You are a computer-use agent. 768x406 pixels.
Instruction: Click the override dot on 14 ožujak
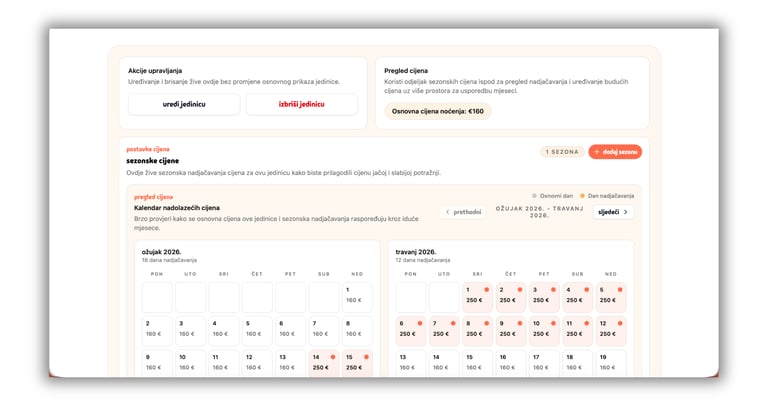[334, 357]
